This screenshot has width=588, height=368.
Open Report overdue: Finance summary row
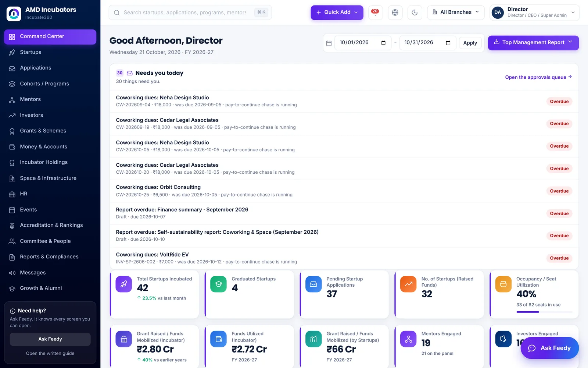[x=344, y=213]
